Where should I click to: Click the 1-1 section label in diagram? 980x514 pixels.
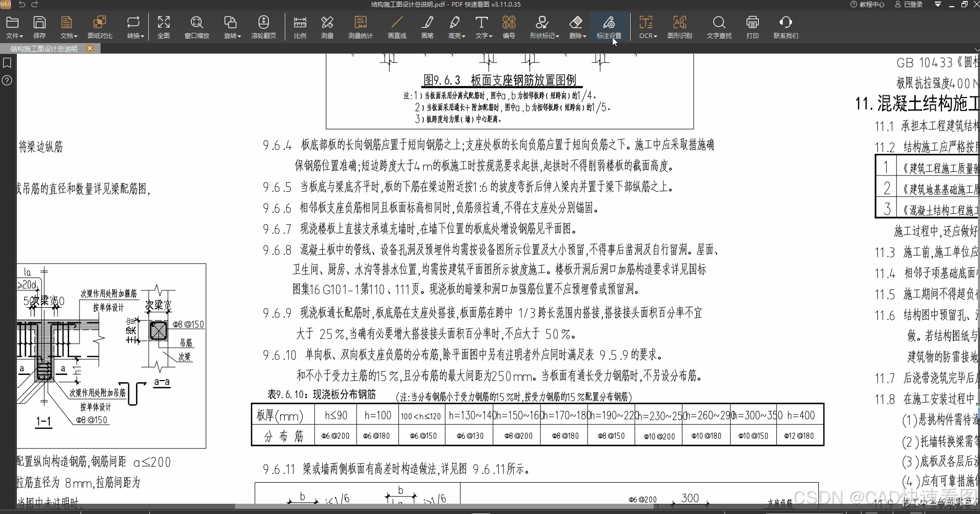pos(44,421)
